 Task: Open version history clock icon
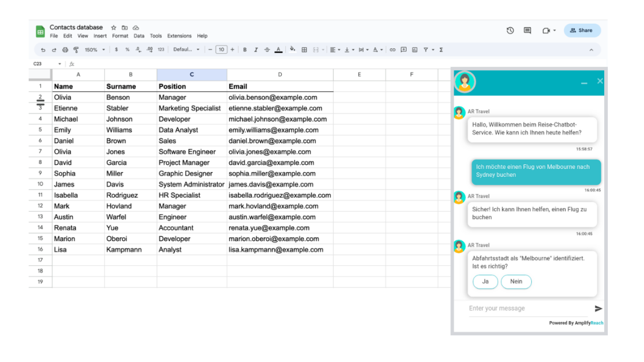pos(510,30)
